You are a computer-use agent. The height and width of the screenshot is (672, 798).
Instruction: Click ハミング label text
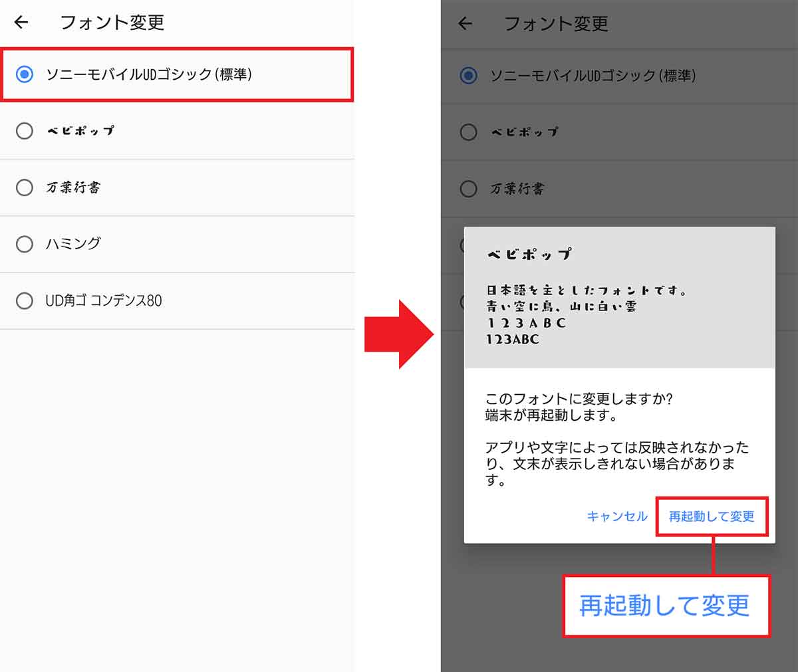(x=73, y=244)
